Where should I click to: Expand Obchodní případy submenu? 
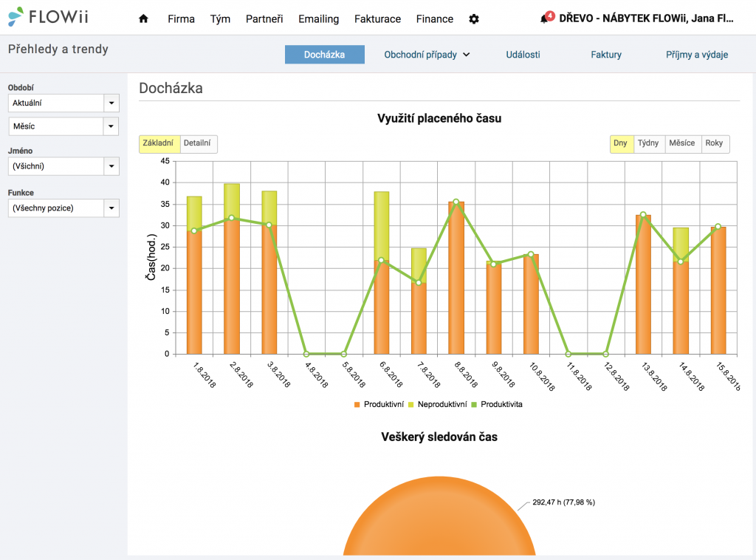tap(427, 55)
